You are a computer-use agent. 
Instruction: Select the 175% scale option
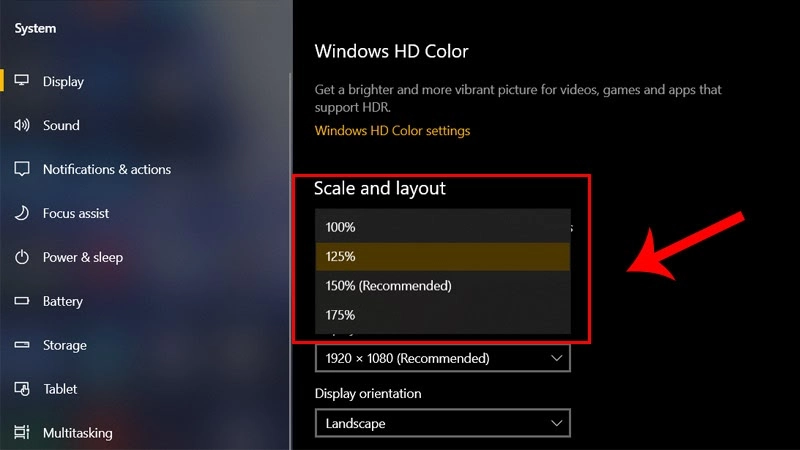(x=442, y=315)
